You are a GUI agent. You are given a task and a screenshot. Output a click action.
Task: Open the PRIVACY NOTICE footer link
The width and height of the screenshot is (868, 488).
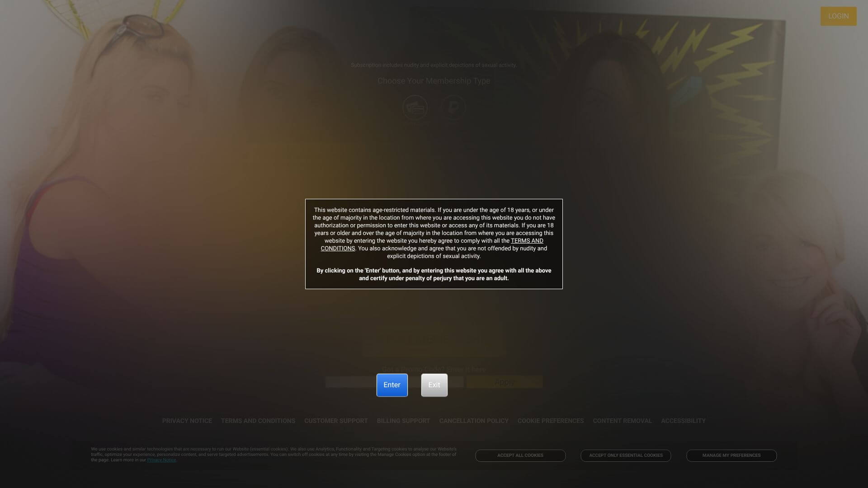click(187, 421)
